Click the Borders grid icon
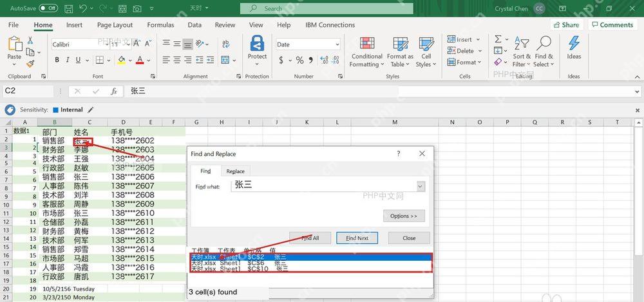The width and height of the screenshot is (644, 302). 99,60
